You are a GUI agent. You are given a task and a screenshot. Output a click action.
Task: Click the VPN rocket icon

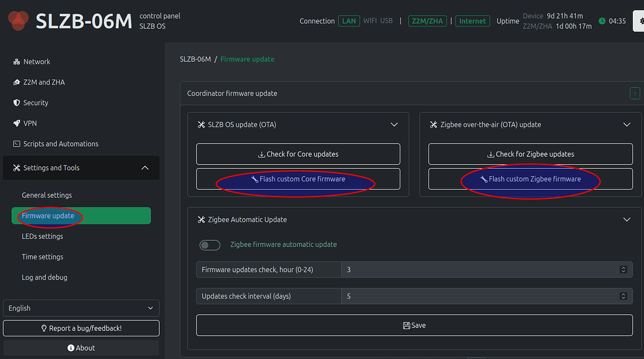[16, 123]
